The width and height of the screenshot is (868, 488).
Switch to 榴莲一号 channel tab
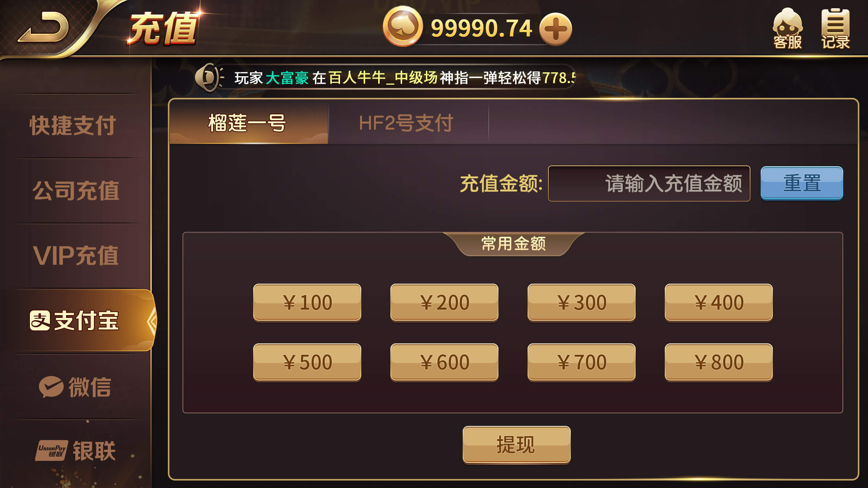(x=248, y=123)
